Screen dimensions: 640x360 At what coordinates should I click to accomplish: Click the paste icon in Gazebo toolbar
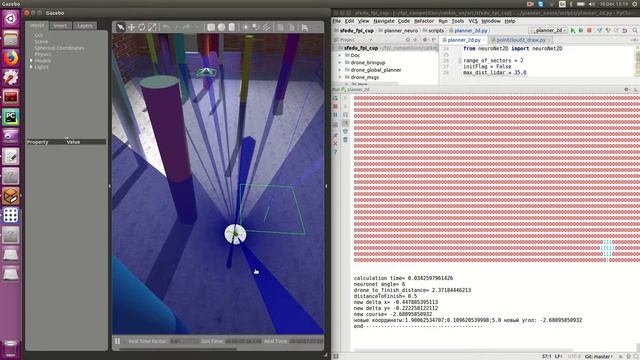291,27
